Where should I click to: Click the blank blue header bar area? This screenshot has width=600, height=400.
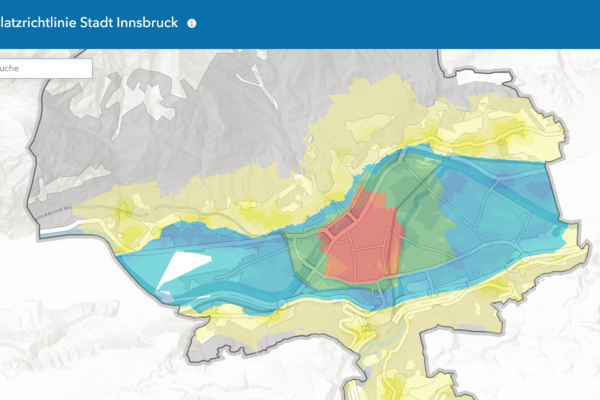[x=420, y=23]
